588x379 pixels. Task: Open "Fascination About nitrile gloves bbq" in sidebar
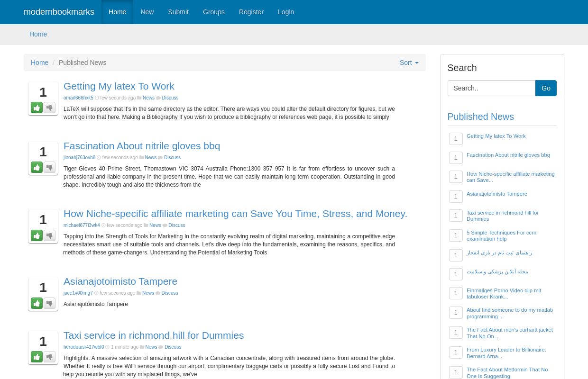coord(508,155)
